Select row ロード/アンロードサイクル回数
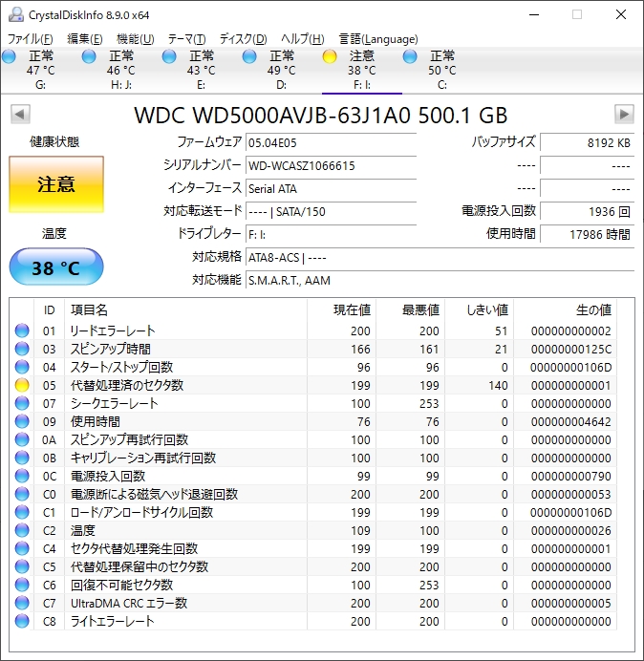 point(313,512)
